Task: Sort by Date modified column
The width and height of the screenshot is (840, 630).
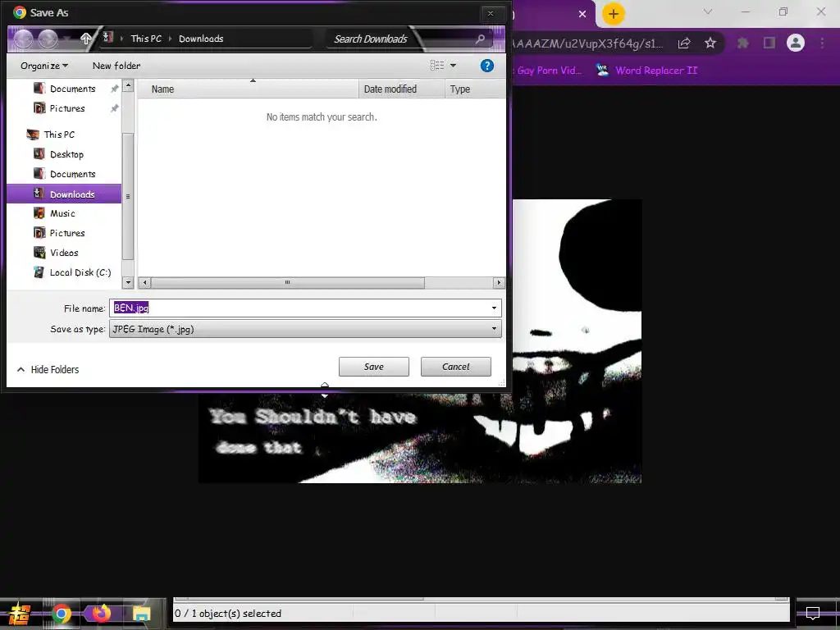Action: [x=401, y=89]
